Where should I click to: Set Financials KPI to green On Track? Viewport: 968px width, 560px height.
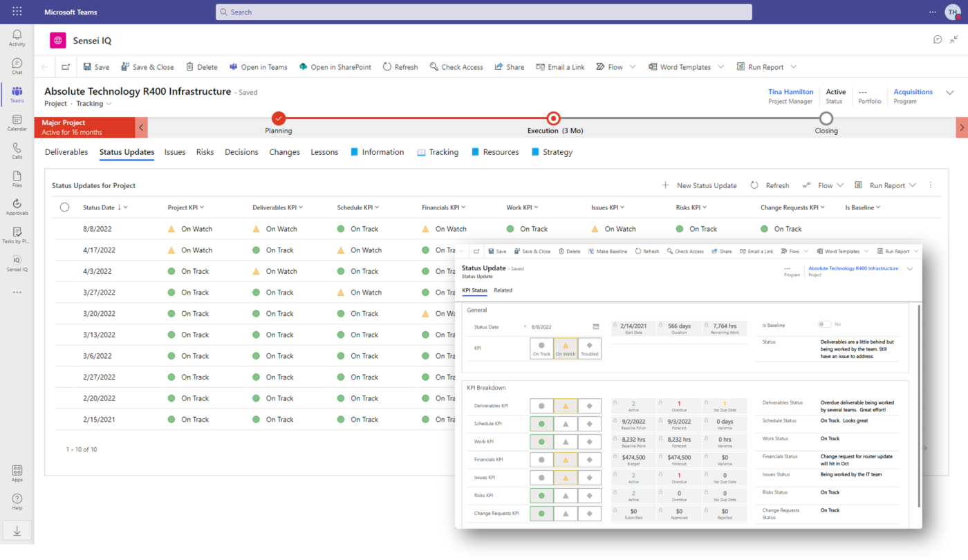pyautogui.click(x=541, y=460)
